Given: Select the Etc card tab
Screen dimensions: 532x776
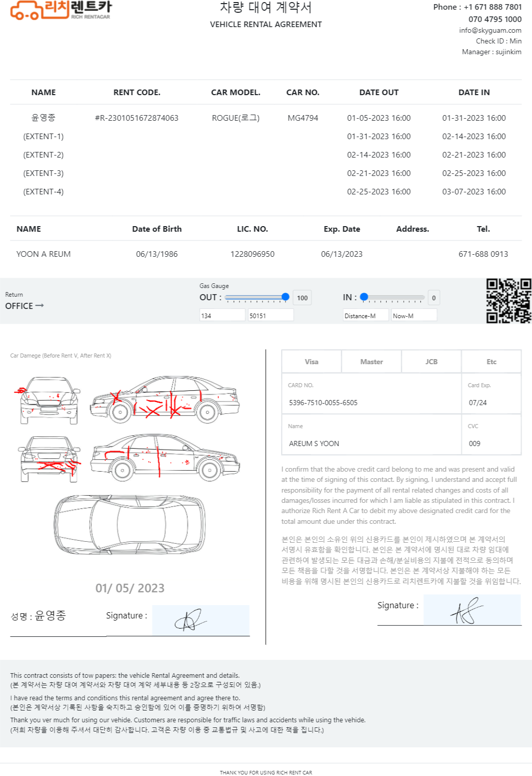Looking at the screenshot, I should (x=491, y=362).
